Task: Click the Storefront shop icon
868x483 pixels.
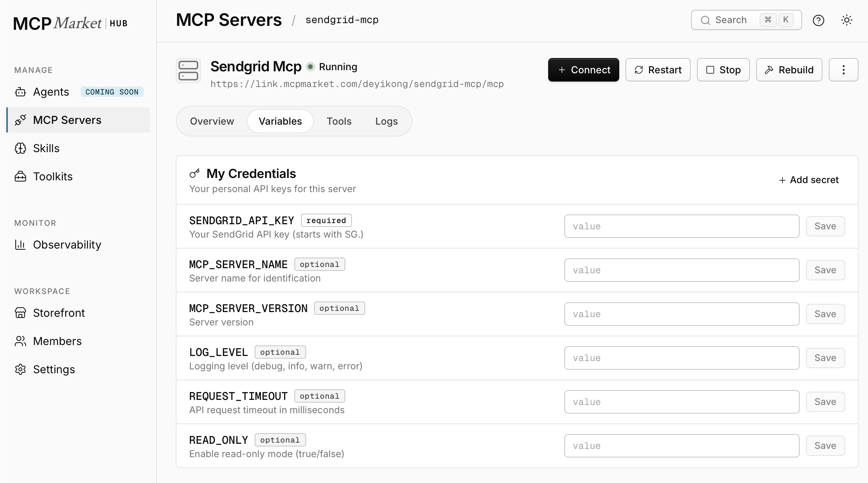Action: (20, 313)
